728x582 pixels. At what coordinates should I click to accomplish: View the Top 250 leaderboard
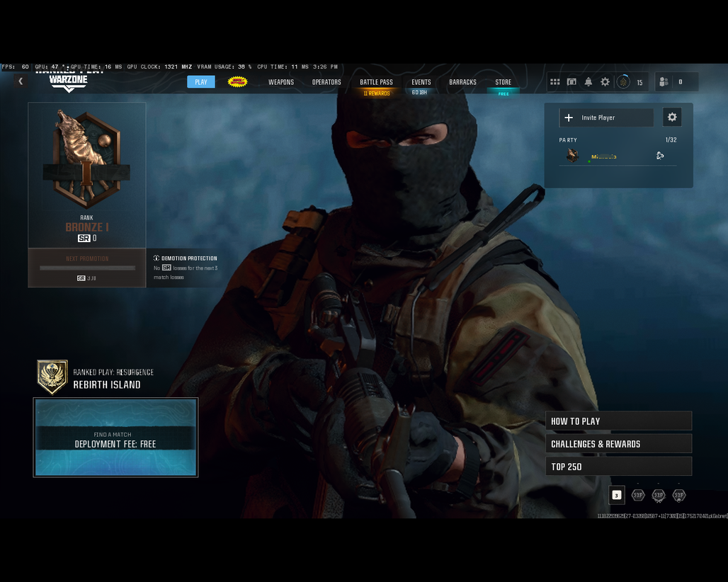(618, 467)
